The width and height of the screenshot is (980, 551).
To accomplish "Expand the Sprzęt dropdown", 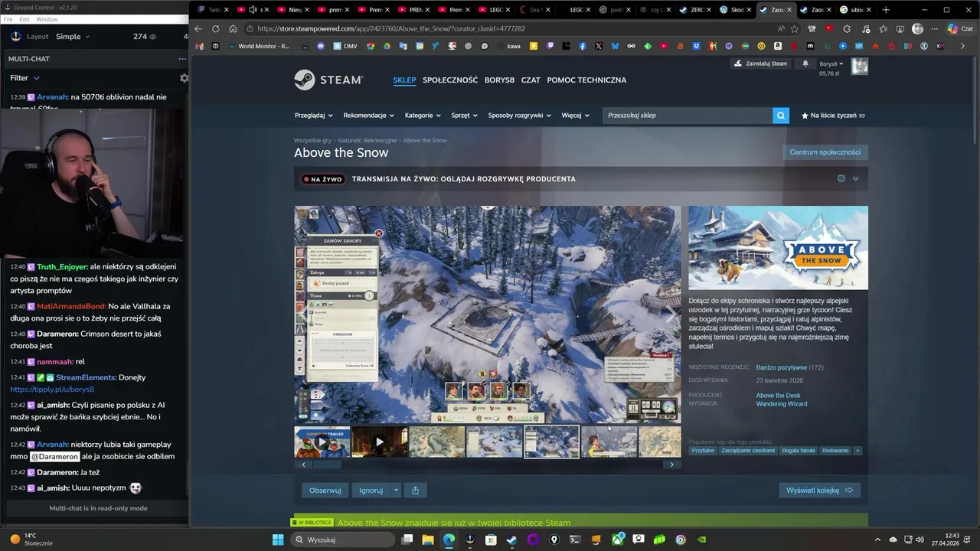I will coord(464,116).
